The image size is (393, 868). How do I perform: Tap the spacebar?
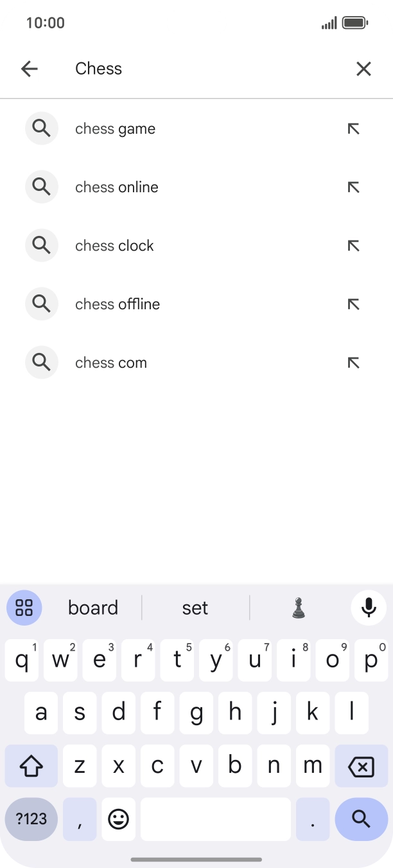click(x=215, y=819)
